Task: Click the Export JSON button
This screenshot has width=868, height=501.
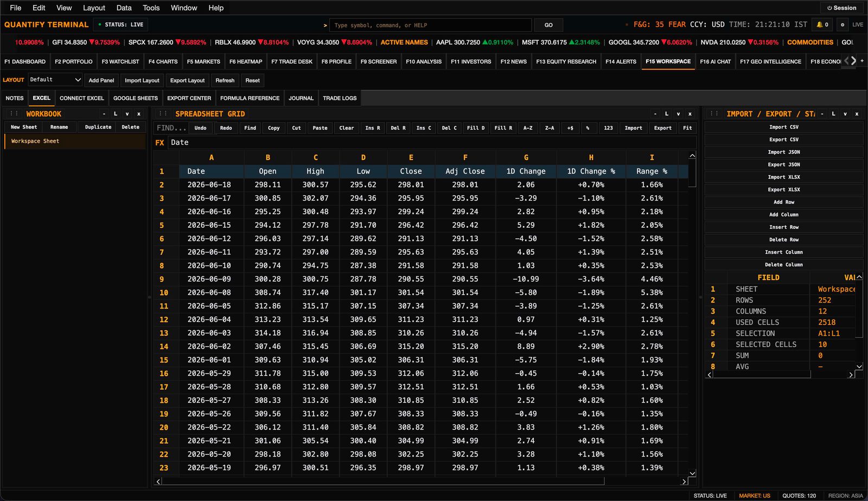Action: 784,165
